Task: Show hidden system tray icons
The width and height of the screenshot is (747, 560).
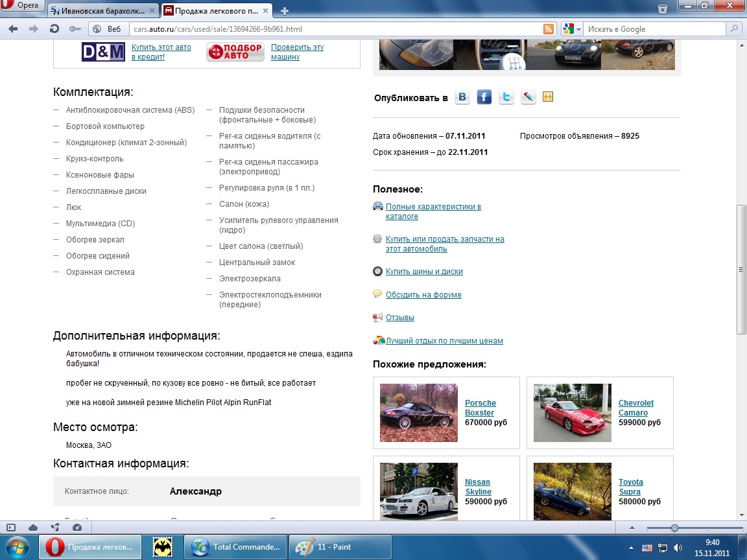Action: point(632,547)
